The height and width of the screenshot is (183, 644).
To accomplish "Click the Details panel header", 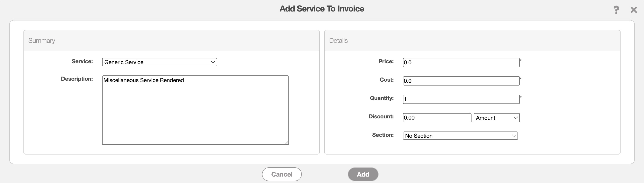I will point(338,40).
